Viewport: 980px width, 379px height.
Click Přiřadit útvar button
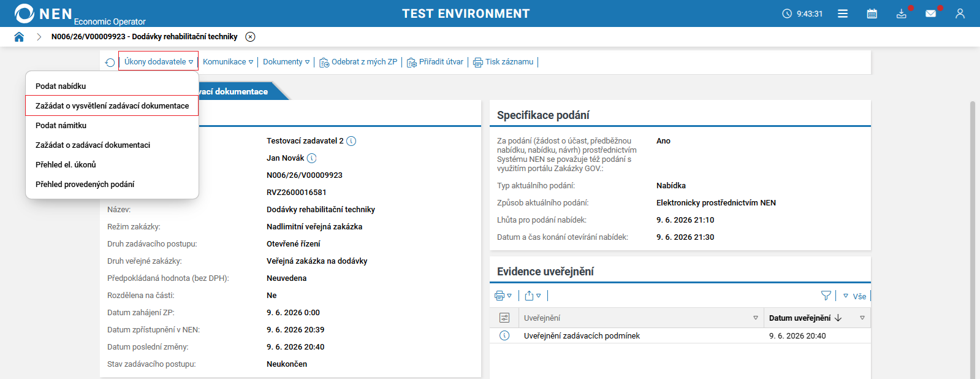[x=435, y=62]
